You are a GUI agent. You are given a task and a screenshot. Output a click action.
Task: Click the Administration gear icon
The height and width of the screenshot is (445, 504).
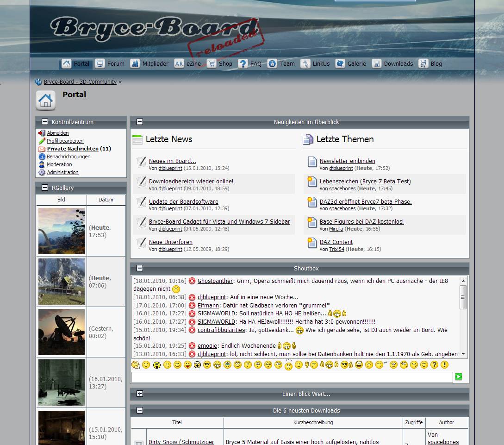tap(42, 172)
